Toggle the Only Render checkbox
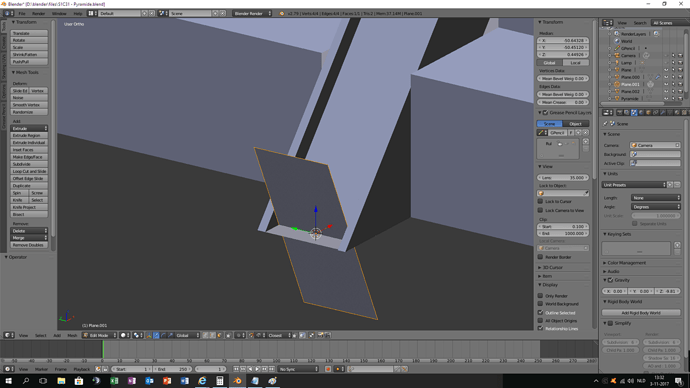 [540, 296]
